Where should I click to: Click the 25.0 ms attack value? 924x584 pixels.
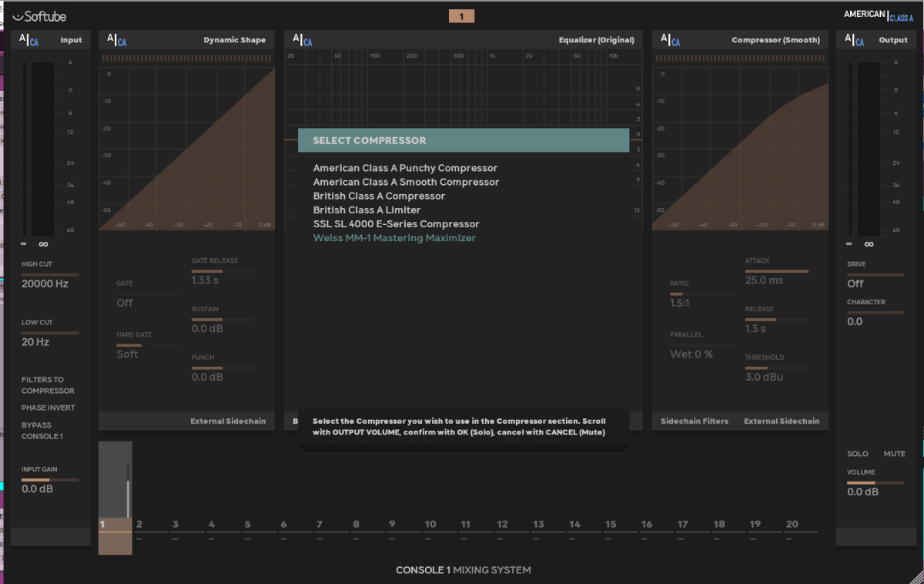(x=764, y=280)
